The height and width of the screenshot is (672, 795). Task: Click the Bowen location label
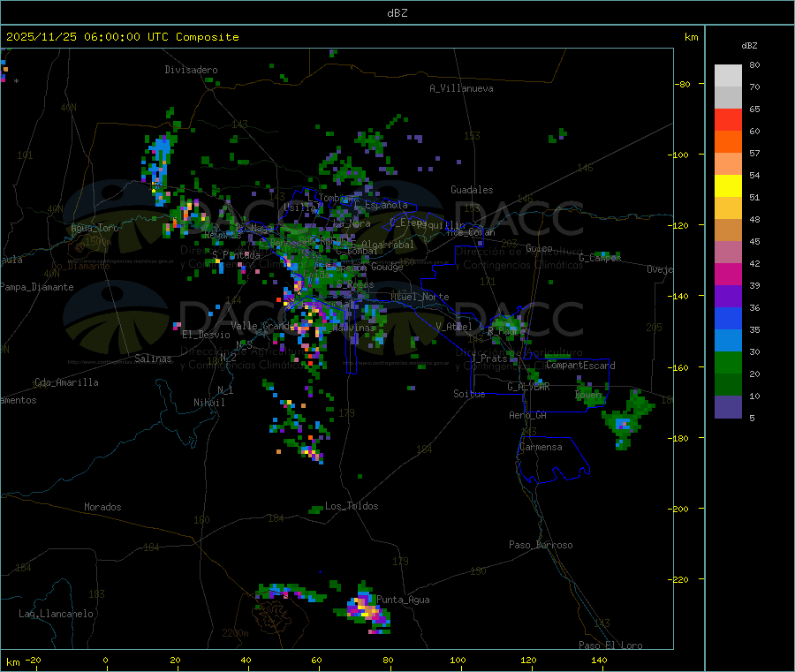(588, 394)
